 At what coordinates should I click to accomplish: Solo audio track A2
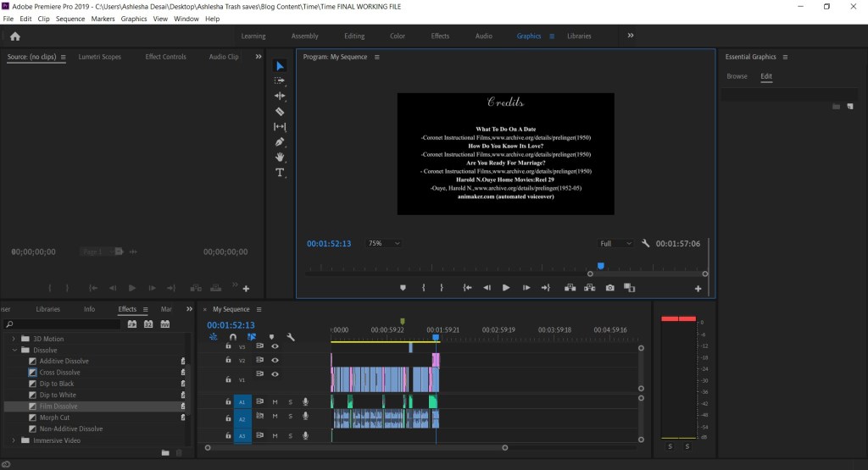pos(290,416)
